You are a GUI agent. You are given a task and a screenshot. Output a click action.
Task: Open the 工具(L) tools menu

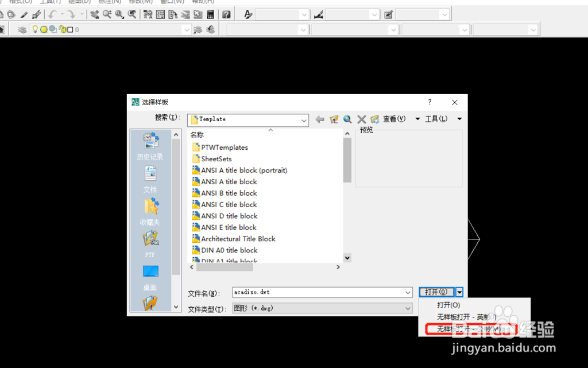[436, 119]
